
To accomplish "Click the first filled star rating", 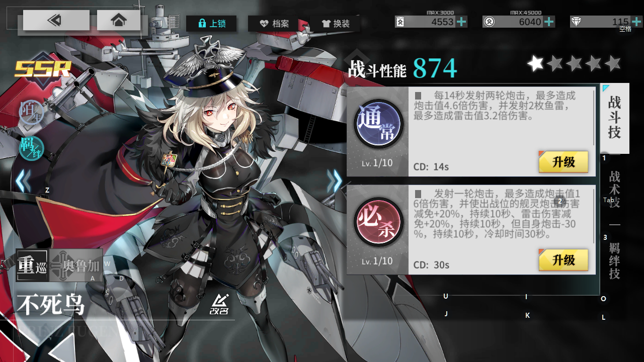I will (535, 63).
